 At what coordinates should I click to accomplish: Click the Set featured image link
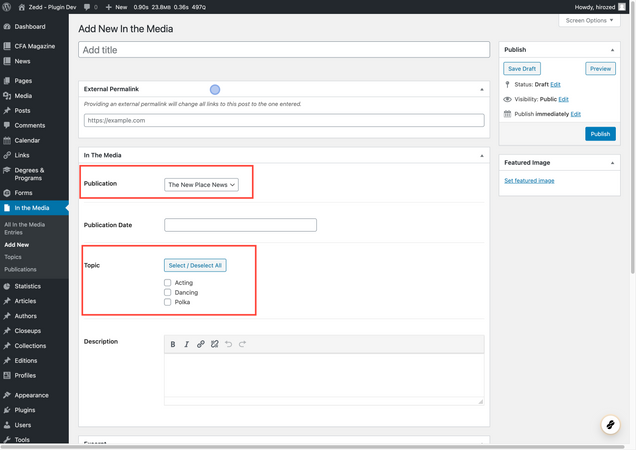point(529,181)
